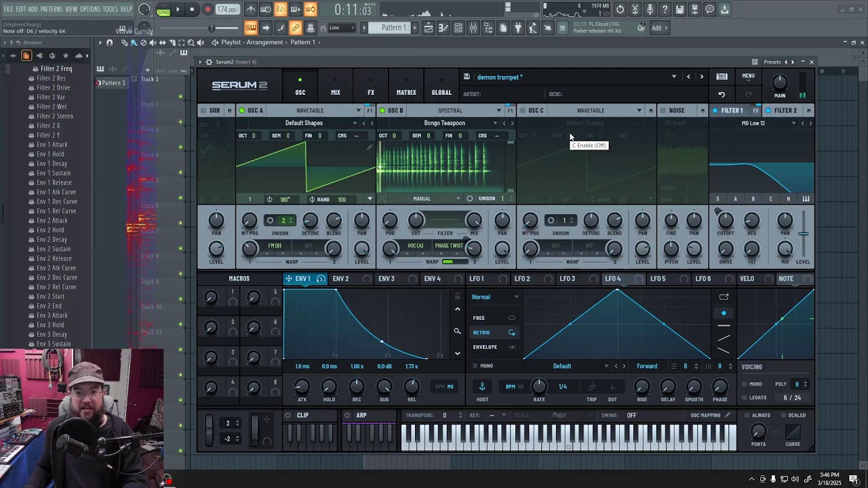Toggle FILTER 1 enable switch
The height and width of the screenshot is (488, 868).
(714, 110)
